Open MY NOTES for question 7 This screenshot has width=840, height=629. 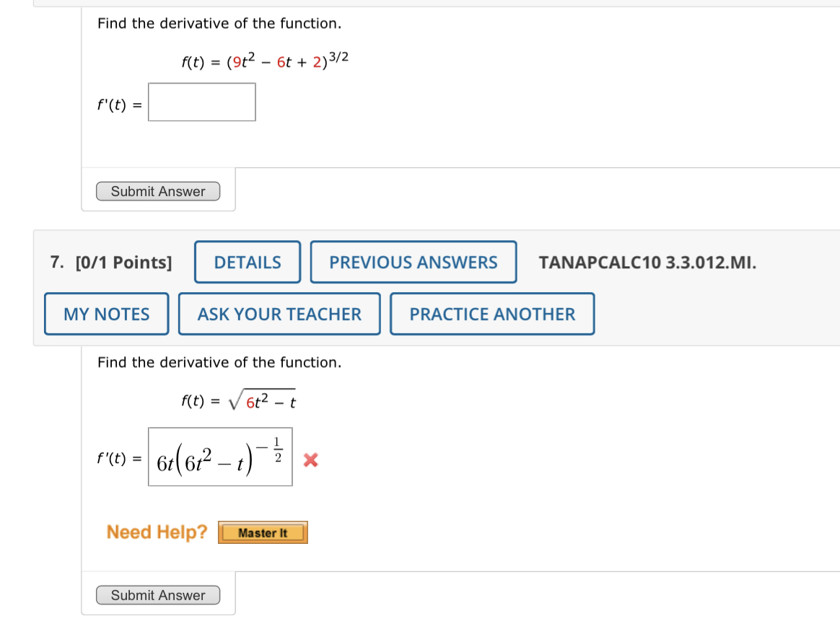[106, 313]
